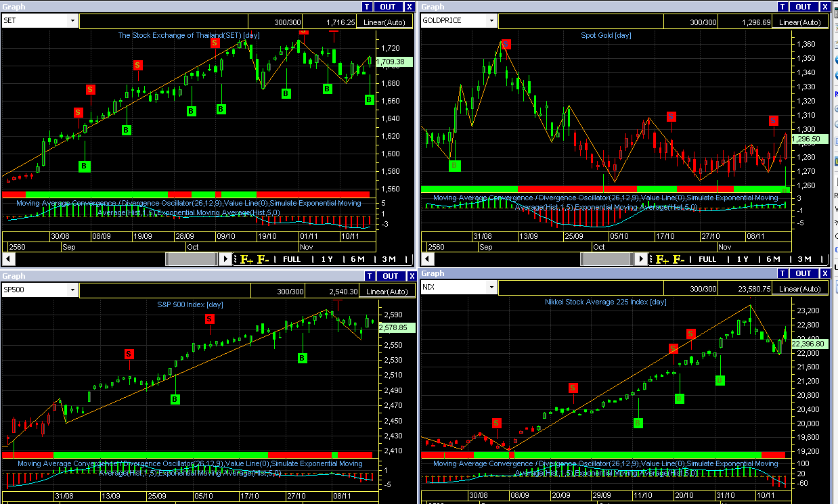Viewport: 838px width, 504px height.
Task: Click the 300/300 field in the SP500 graph
Action: [278, 292]
